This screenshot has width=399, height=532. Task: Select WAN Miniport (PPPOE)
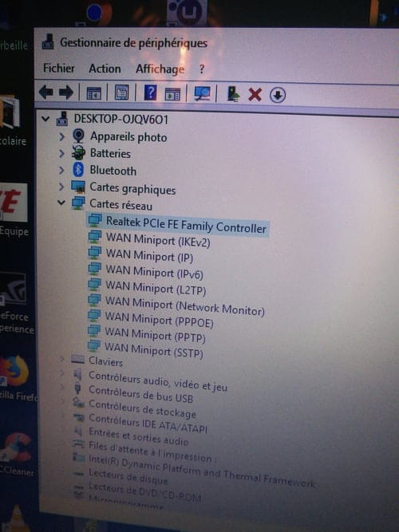click(x=159, y=320)
